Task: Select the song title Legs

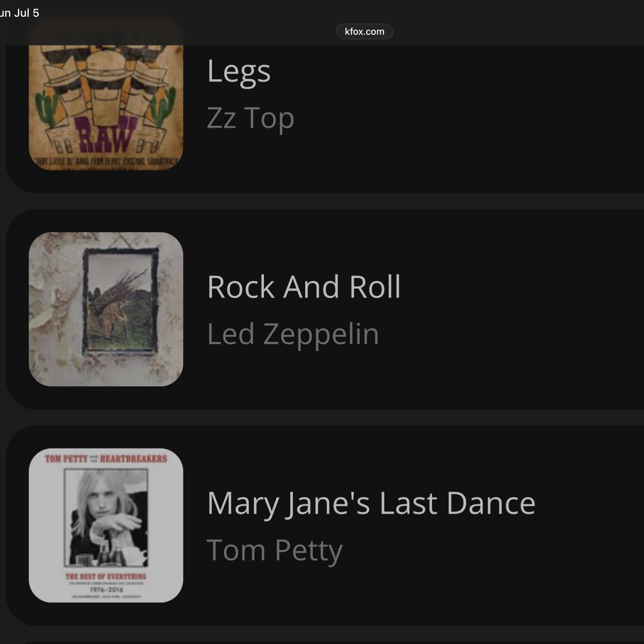Action: coord(239,72)
